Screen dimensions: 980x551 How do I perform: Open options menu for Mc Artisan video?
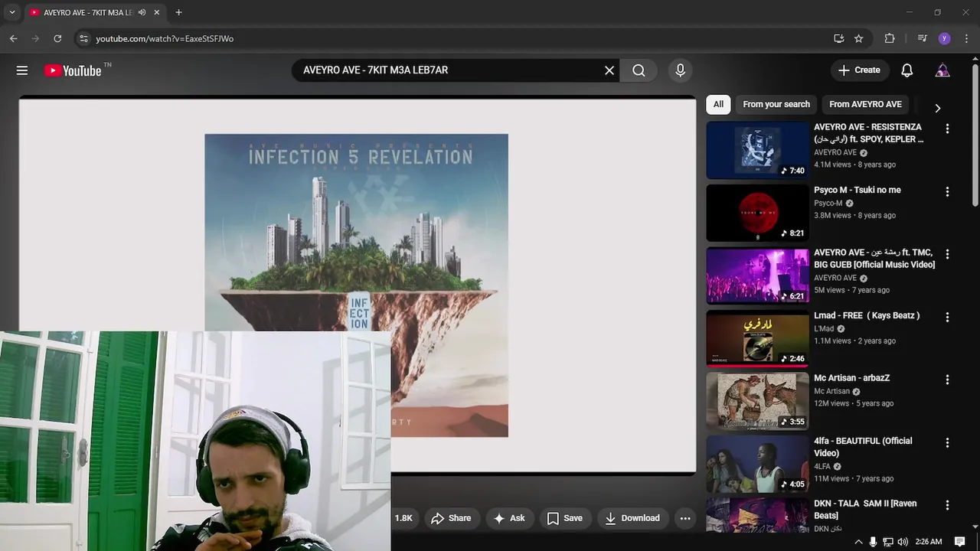pos(947,380)
